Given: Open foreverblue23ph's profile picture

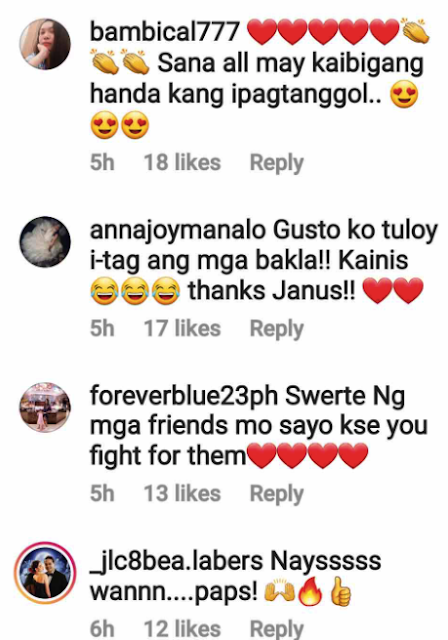Looking at the screenshot, I should click(x=45, y=407).
